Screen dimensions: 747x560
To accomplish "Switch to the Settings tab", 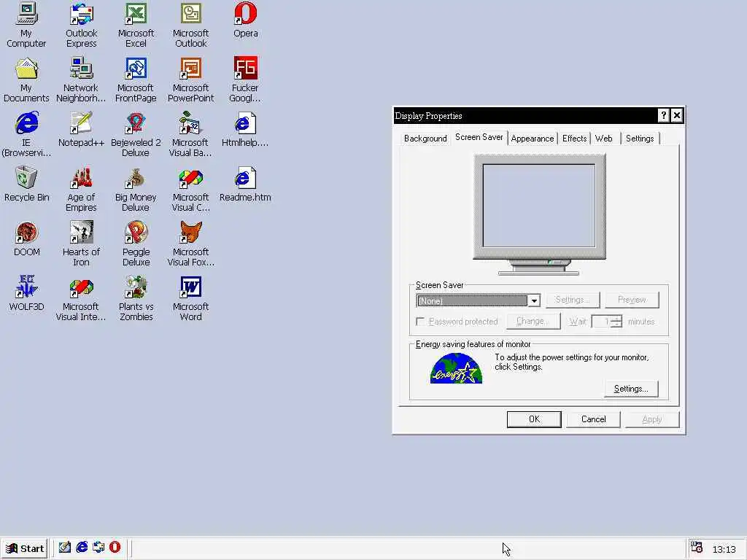I will click(639, 139).
